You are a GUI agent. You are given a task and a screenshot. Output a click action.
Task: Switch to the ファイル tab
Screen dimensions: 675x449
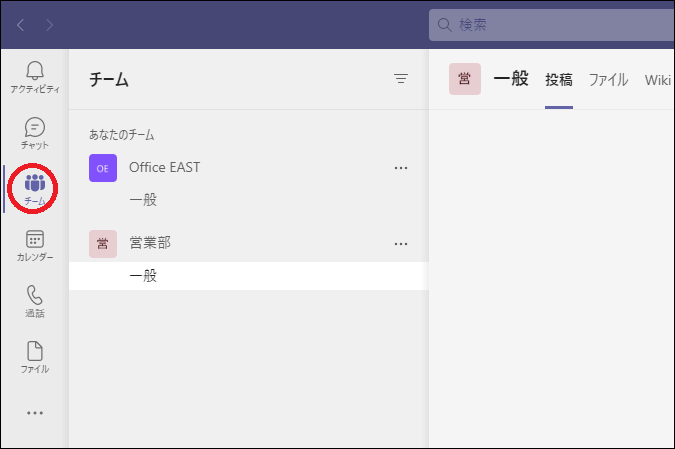[608, 80]
